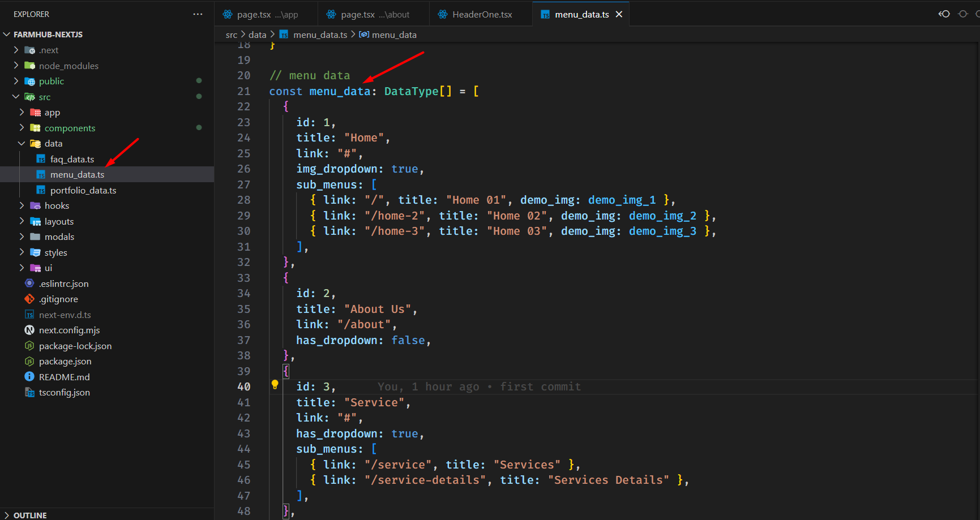Click the lightbulb code action icon
980x520 pixels.
[275, 385]
